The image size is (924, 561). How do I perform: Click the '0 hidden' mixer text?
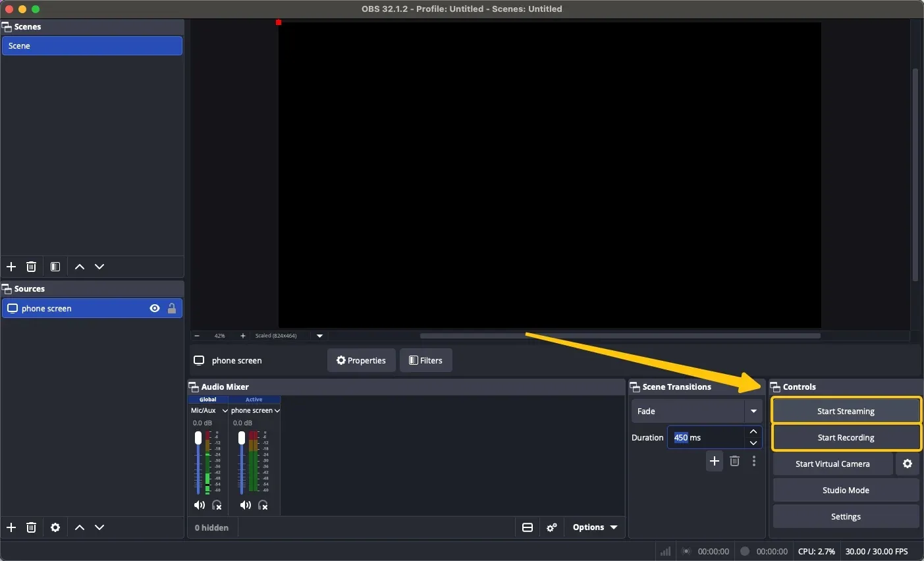point(212,527)
